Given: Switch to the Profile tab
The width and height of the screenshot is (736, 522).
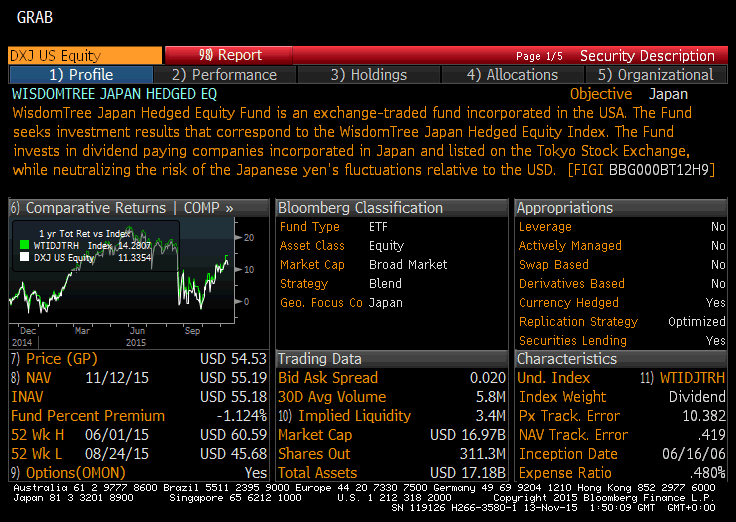Looking at the screenshot, I should click(81, 75).
